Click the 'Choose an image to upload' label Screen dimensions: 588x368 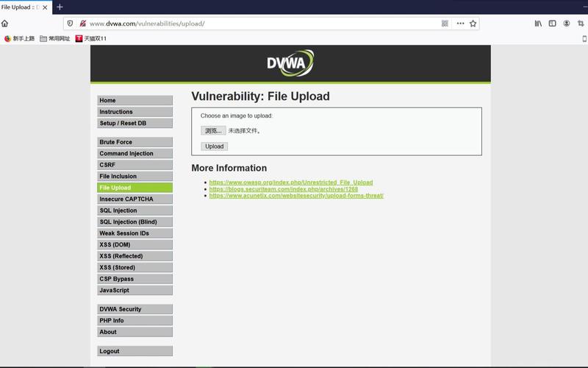click(x=237, y=116)
